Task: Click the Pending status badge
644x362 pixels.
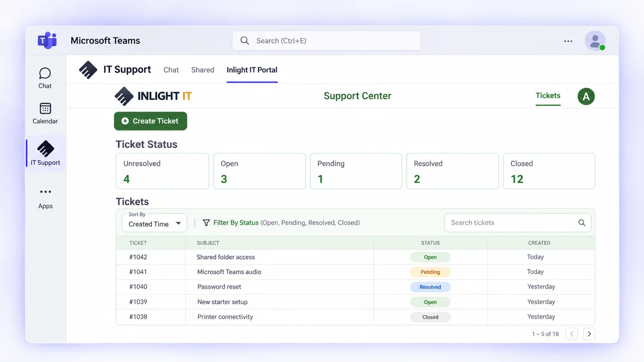Action: 431,272
